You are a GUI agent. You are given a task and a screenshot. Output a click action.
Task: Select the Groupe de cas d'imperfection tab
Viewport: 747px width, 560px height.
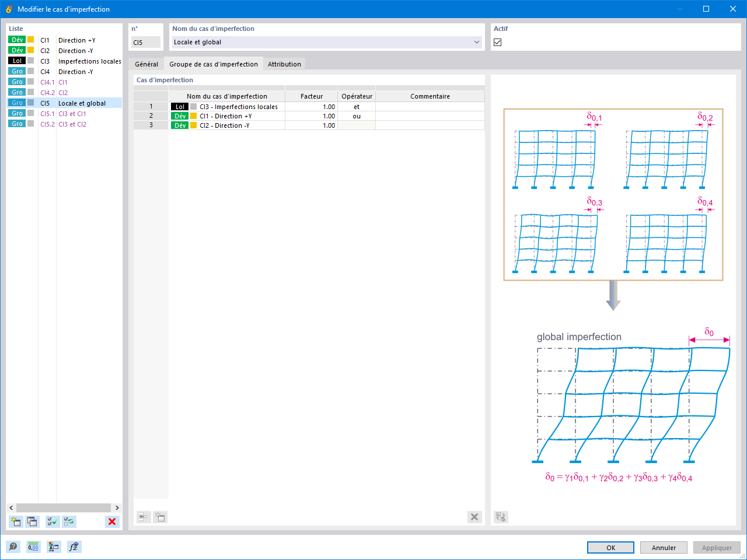(214, 64)
